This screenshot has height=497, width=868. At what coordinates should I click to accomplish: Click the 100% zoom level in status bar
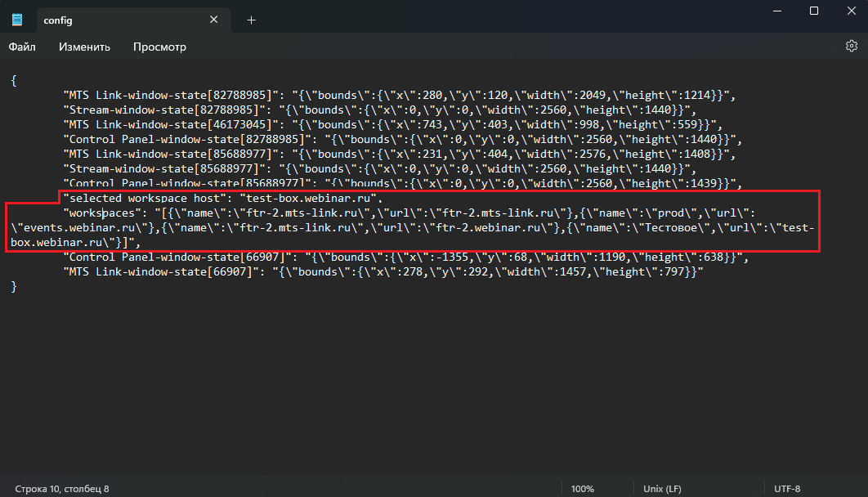click(x=583, y=489)
